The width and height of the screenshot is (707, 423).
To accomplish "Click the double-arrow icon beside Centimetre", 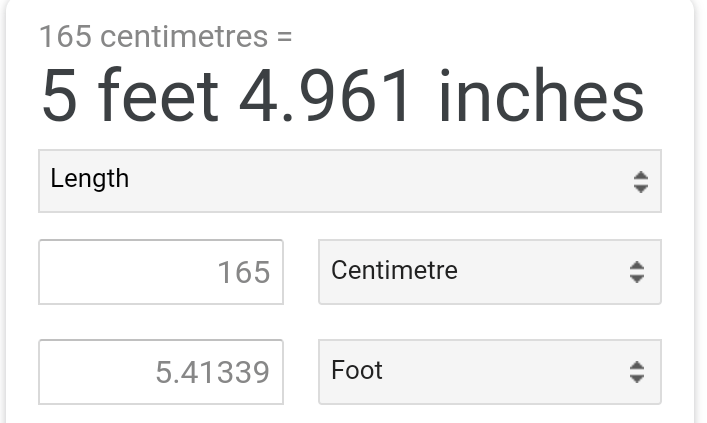I will 636,272.
